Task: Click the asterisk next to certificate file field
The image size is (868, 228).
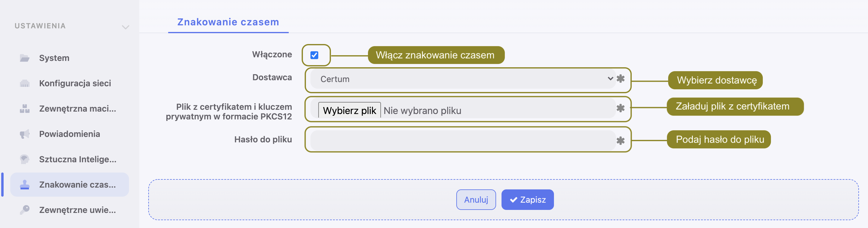Action: pos(620,108)
